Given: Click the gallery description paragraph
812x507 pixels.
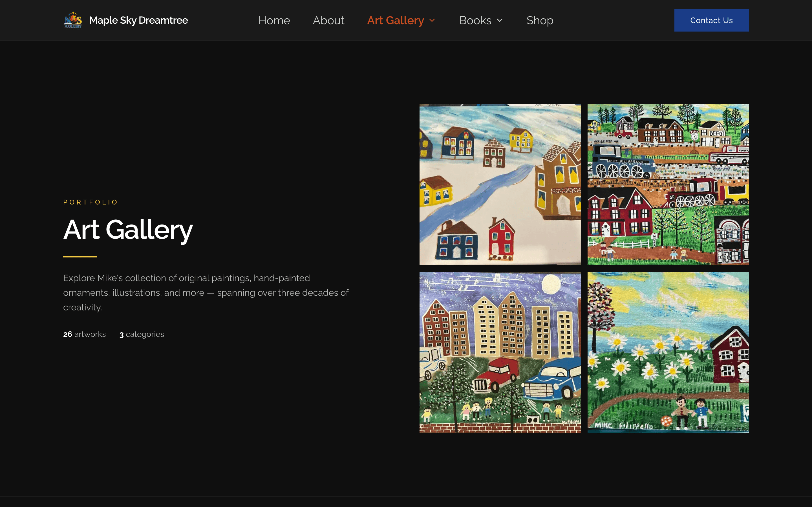Looking at the screenshot, I should [205, 292].
